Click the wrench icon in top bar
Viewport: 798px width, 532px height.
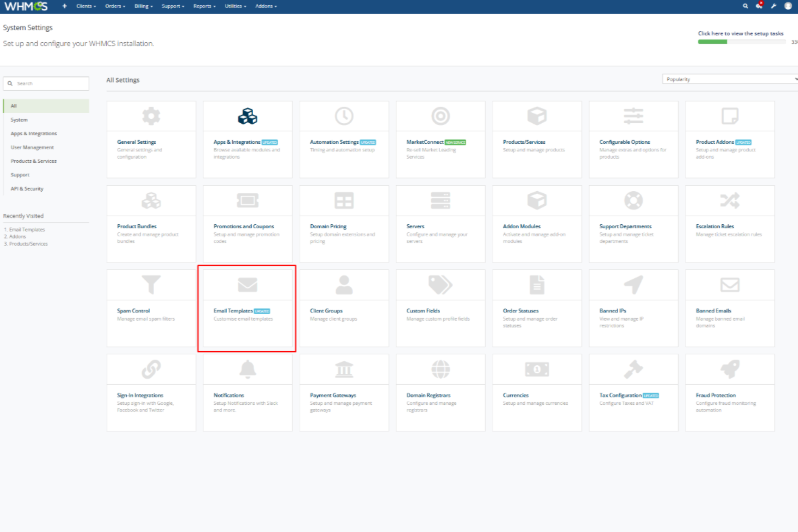773,6
